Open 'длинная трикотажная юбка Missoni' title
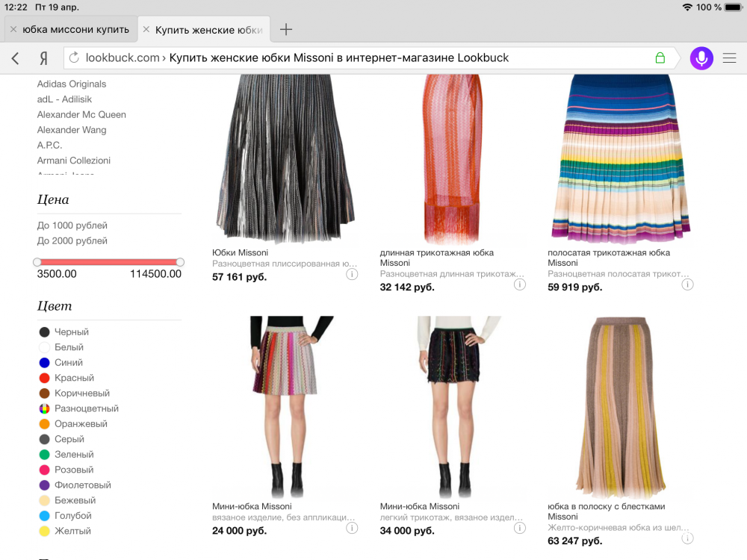The image size is (747, 560). pyautogui.click(x=437, y=258)
